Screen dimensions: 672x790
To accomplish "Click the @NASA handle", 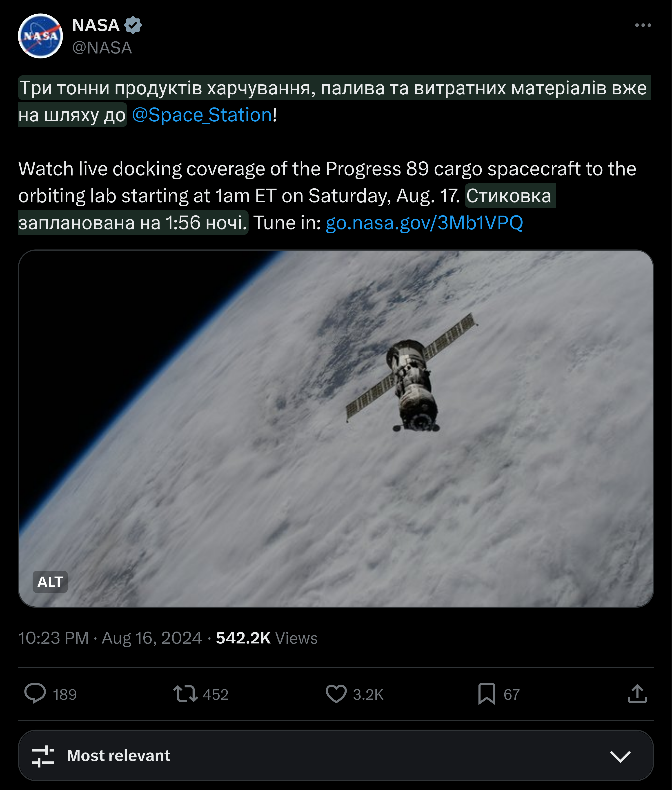I will [102, 48].
